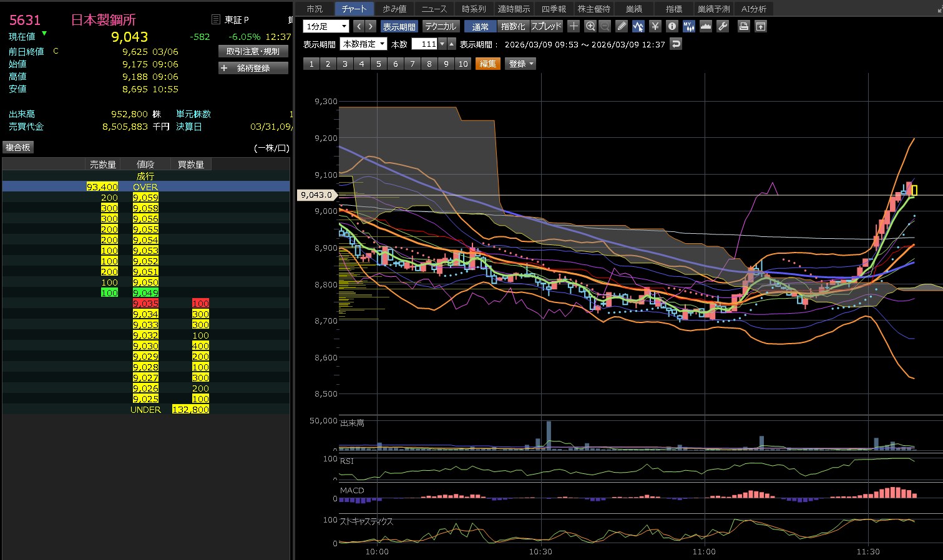Click the 本数 number input field

coord(424,44)
